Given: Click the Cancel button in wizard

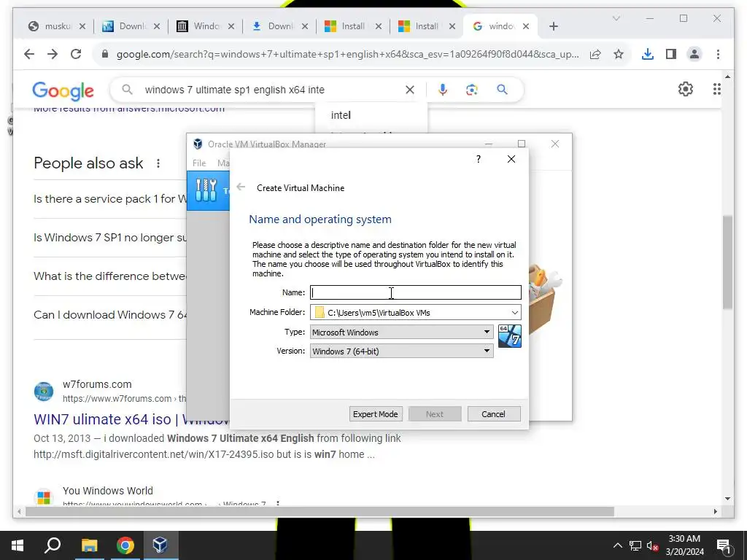Looking at the screenshot, I should click(494, 414).
